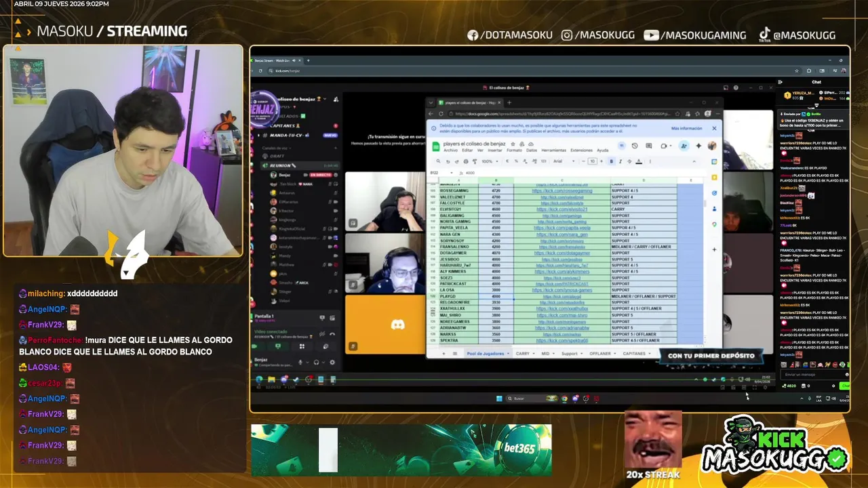Image resolution: width=868 pixels, height=488 pixels.
Task: Click column header B in the spreadsheet
Action: [496, 180]
